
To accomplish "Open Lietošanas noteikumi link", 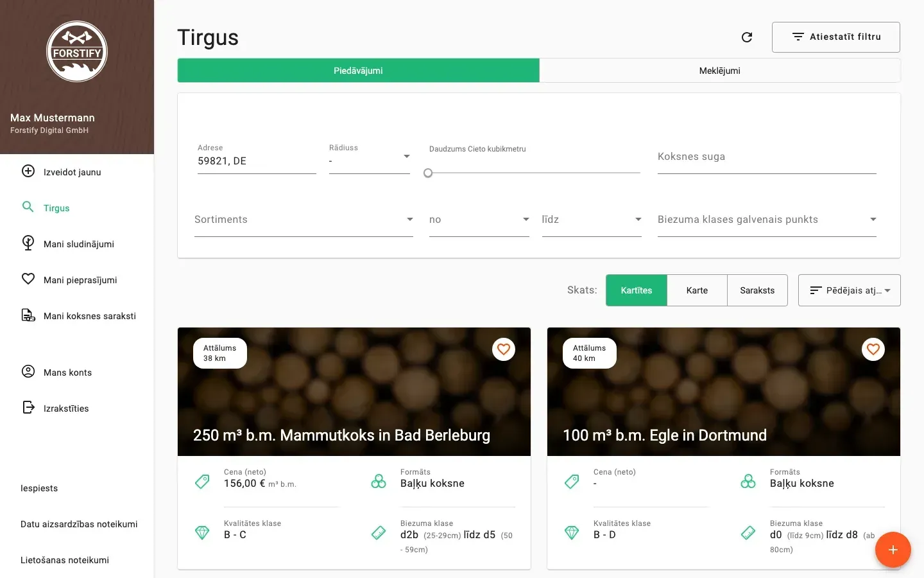I will coord(65,560).
